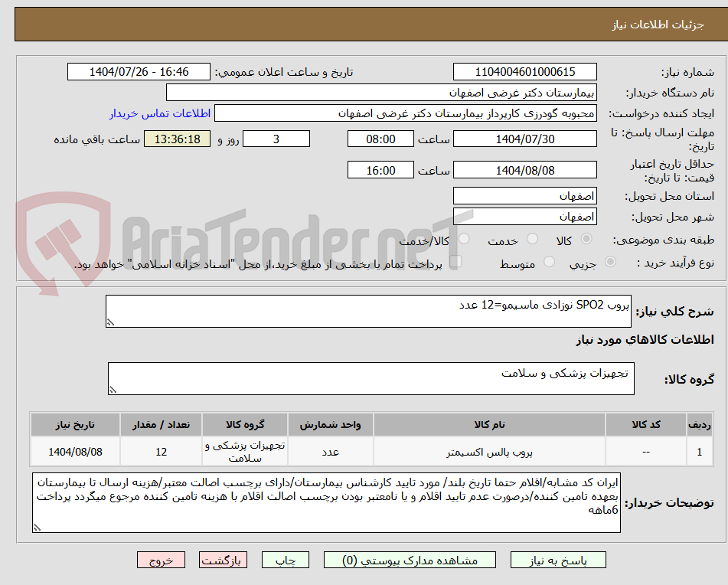Click the جزئیات اطلاعات نیاز header title

[658, 25]
